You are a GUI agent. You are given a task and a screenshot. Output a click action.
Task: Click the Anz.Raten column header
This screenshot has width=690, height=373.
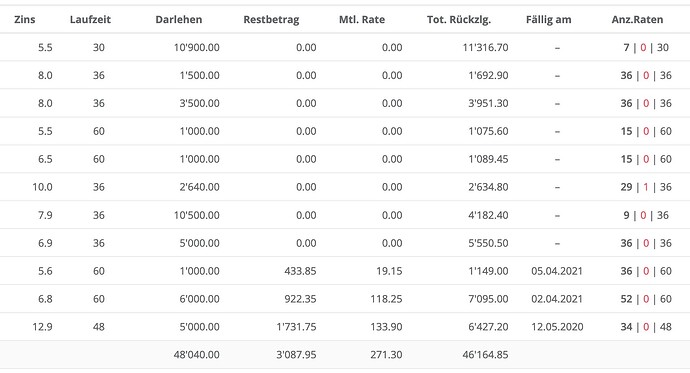(637, 19)
